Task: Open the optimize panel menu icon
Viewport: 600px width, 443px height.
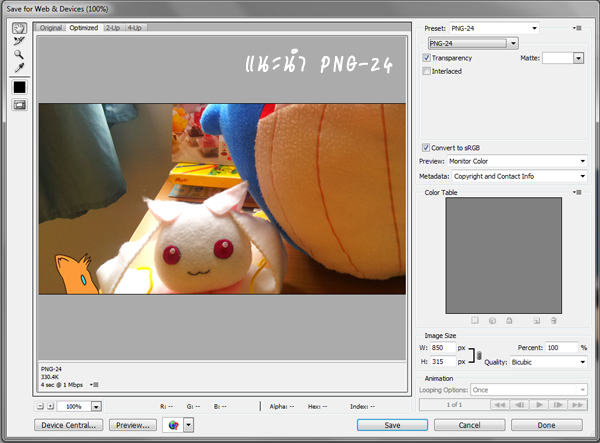Action: coord(577,28)
